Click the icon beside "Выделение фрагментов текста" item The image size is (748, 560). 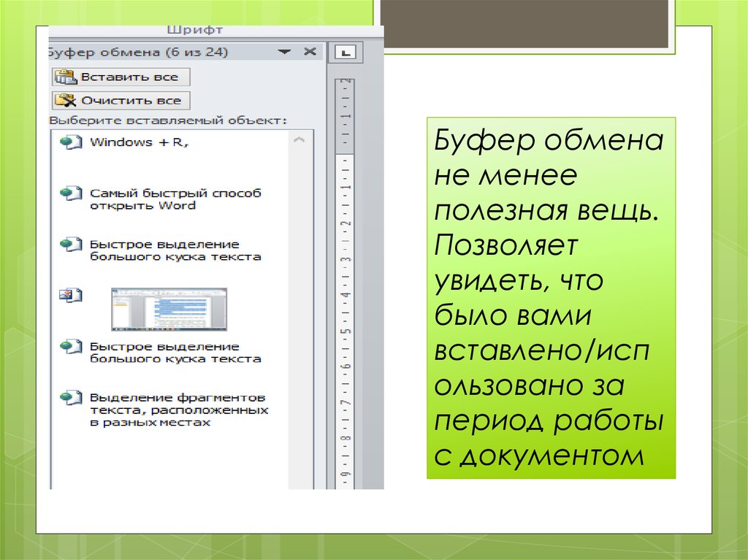click(71, 398)
